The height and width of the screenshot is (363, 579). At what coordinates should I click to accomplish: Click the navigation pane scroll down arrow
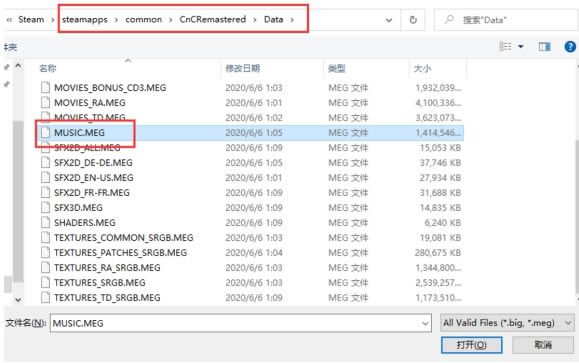click(x=18, y=300)
